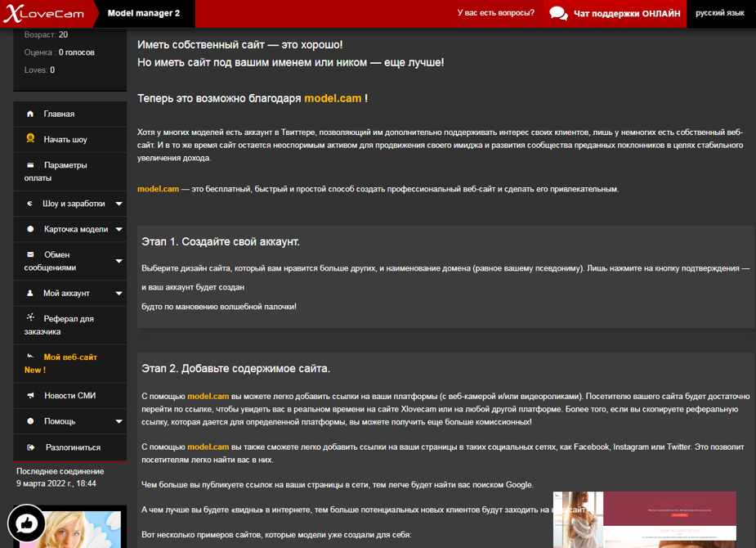Viewport: 756px width, 548px height.
Task: Click the Возраст: 20 text
Action: [46, 34]
